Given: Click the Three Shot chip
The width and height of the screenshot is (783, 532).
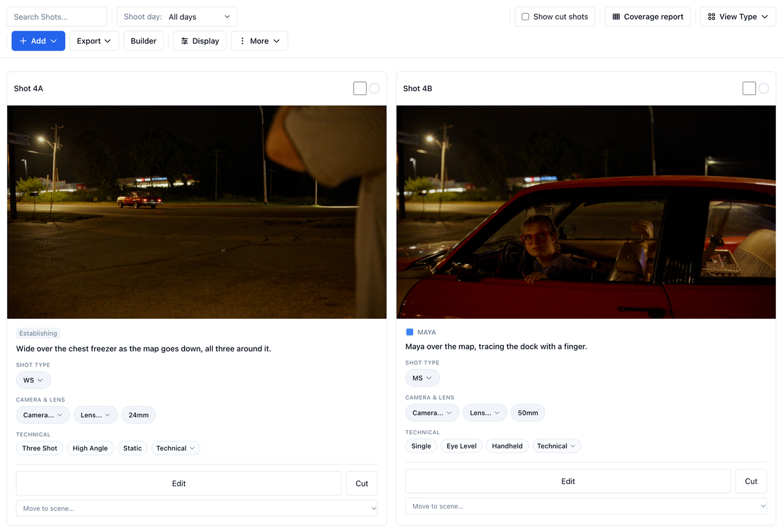Looking at the screenshot, I should click(x=40, y=448).
